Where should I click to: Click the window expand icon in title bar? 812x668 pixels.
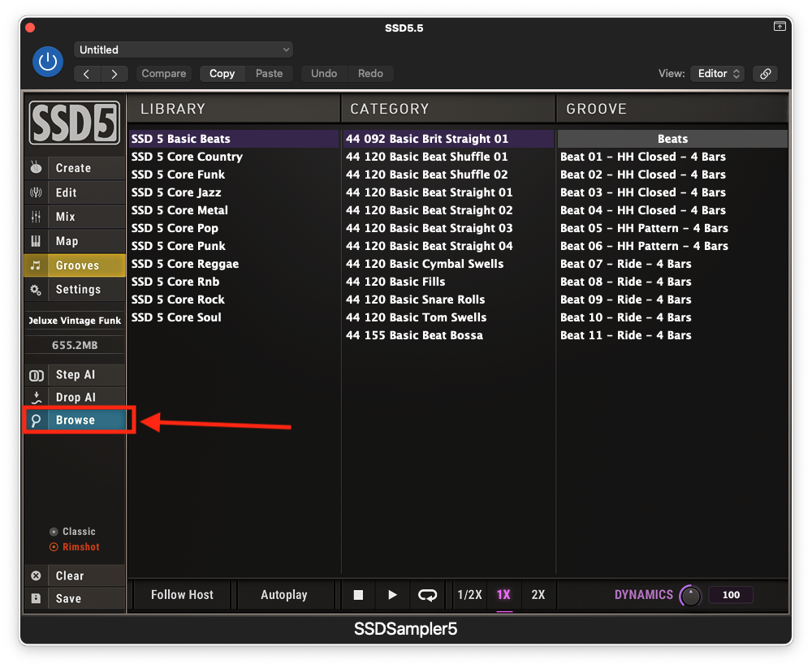pyautogui.click(x=780, y=26)
